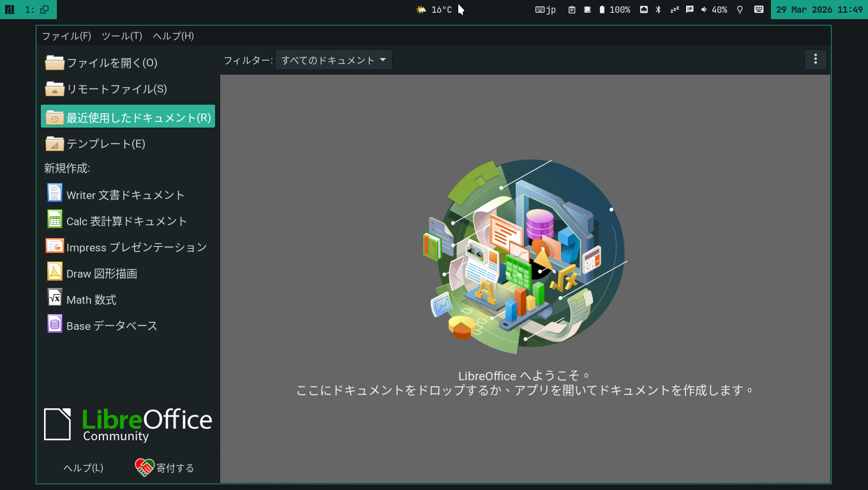Click the wired network tray icon
Image resolution: width=868 pixels, height=490 pixels.
(x=644, y=10)
